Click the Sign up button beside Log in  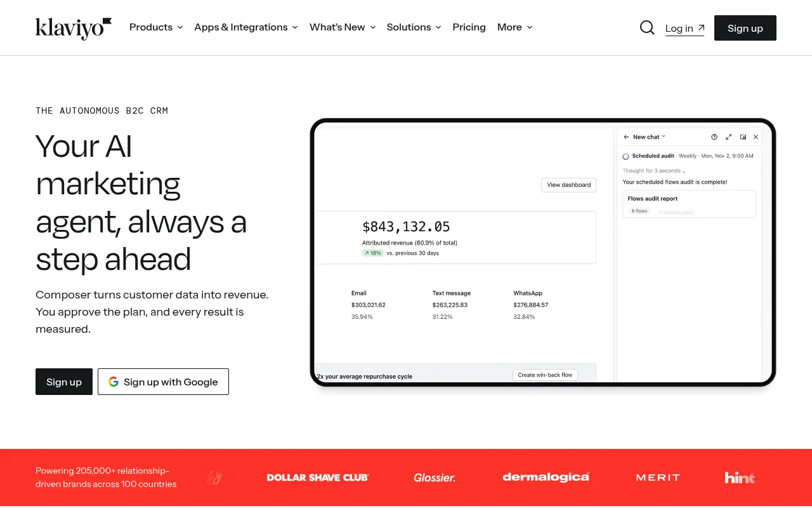(x=745, y=28)
